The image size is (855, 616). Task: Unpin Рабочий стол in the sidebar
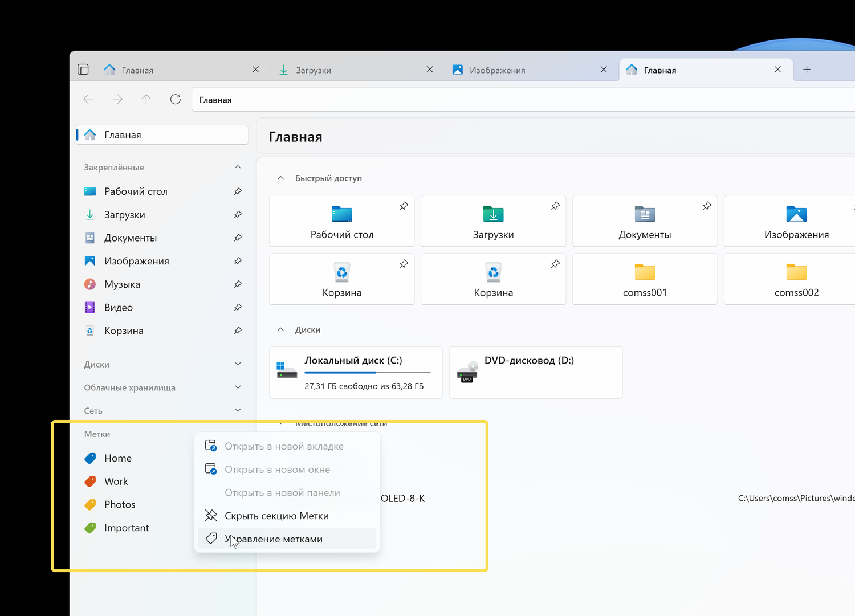(x=238, y=191)
